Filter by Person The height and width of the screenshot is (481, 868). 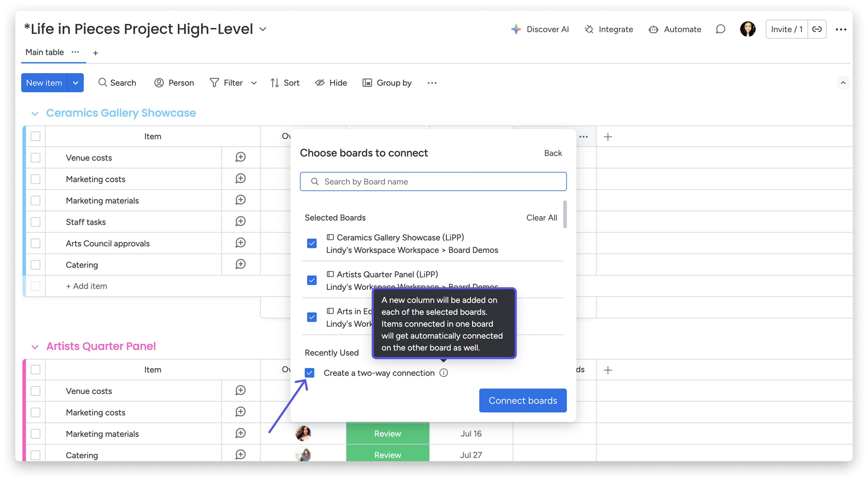(x=174, y=83)
